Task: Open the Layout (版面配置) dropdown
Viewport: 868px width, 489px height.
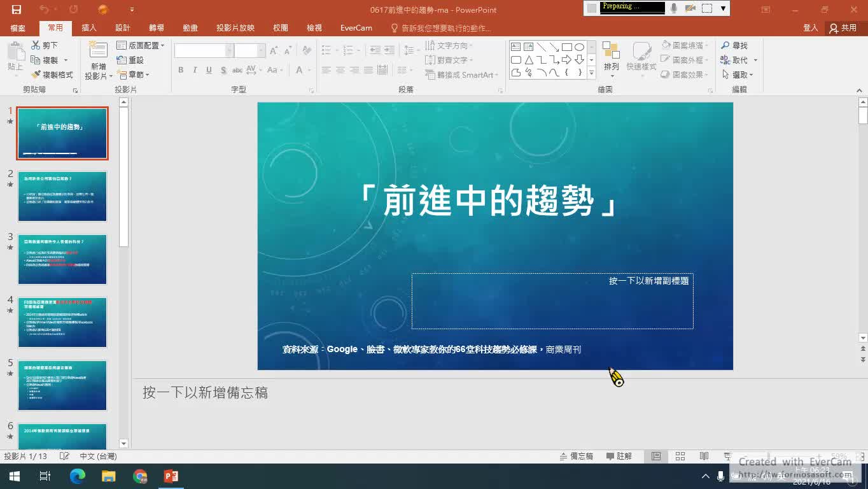Action: 141,45
